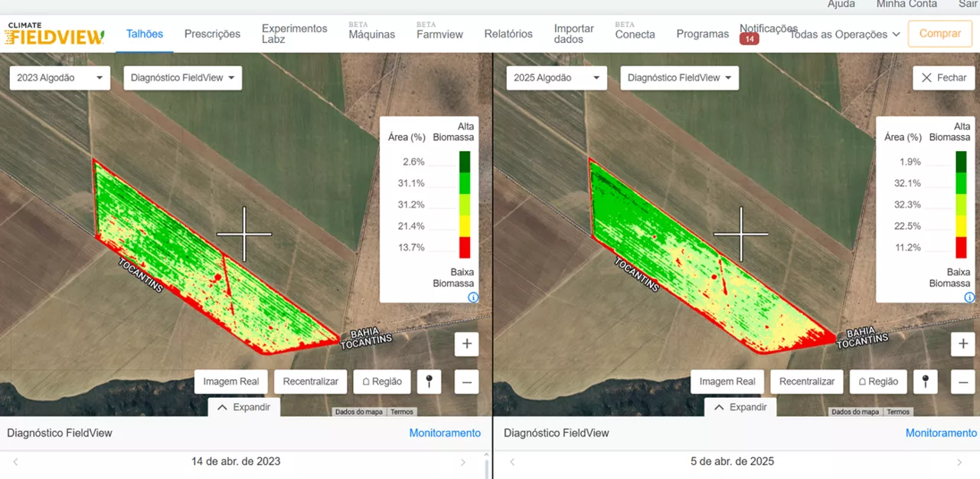
Task: Open Monitoramento link under right map
Action: [x=941, y=433]
